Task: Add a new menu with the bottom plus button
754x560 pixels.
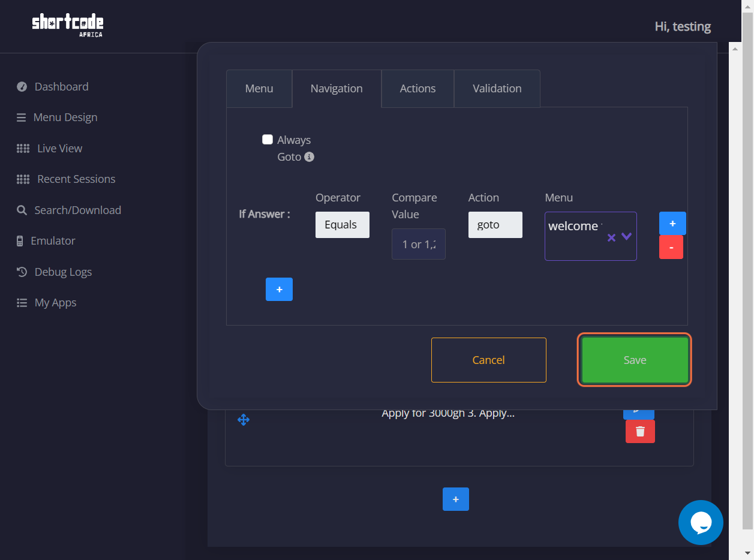Action: coord(456,499)
